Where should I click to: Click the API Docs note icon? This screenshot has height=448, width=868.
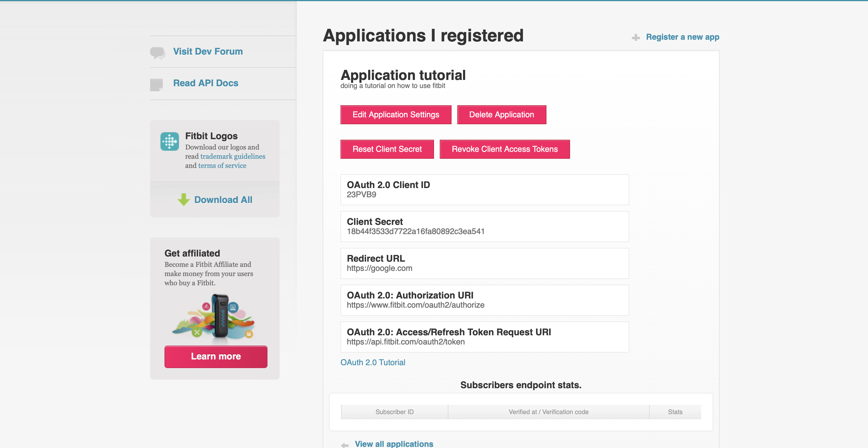click(x=156, y=85)
